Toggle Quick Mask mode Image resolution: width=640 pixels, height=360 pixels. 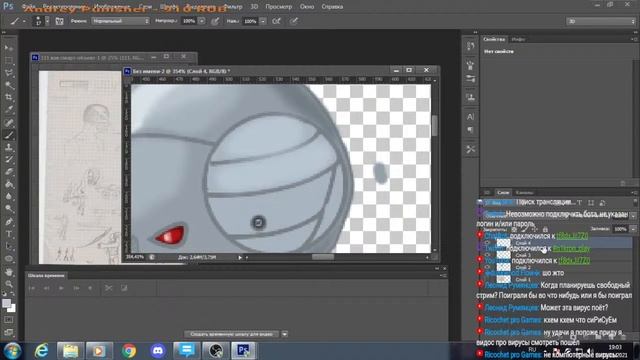(x=9, y=320)
